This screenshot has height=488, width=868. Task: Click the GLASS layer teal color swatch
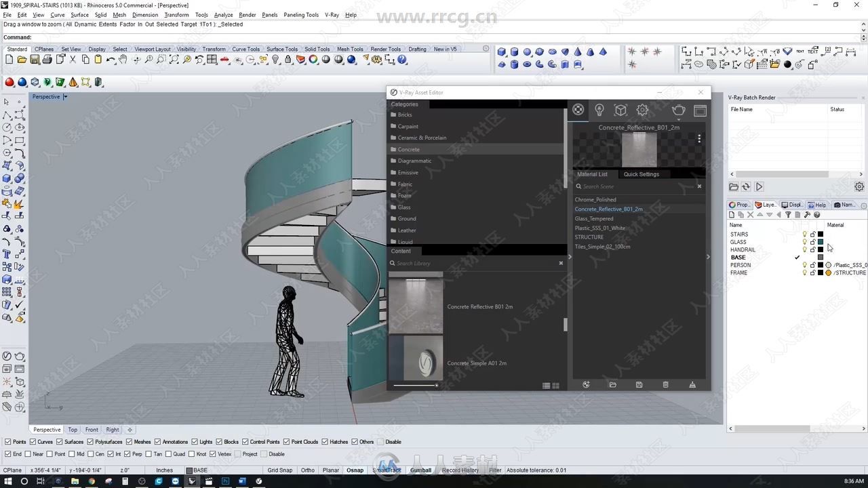821,242
